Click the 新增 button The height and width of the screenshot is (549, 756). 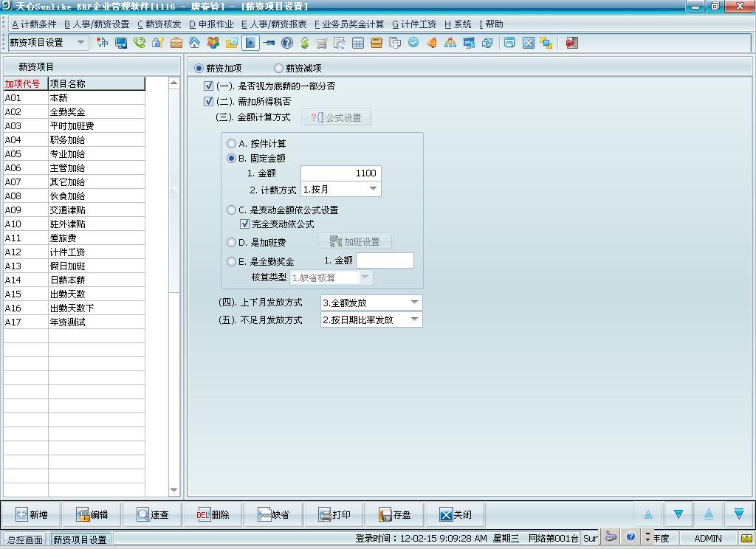pos(30,515)
